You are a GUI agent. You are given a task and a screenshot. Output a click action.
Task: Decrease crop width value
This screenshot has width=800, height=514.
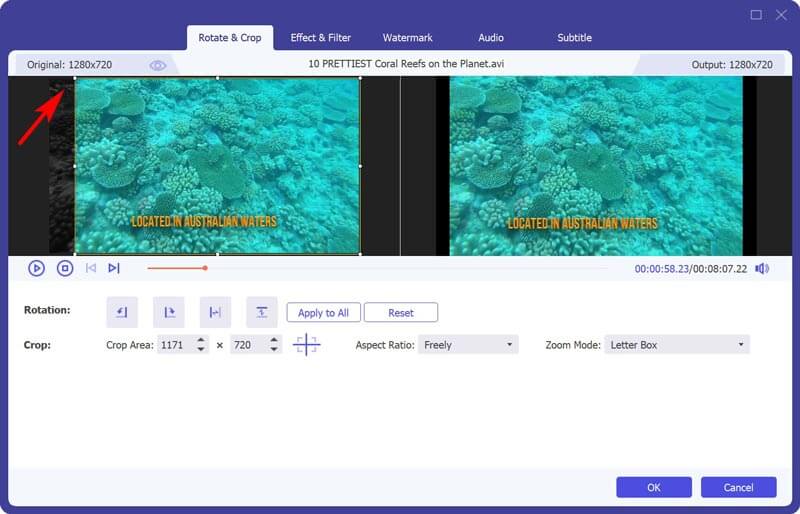point(201,350)
